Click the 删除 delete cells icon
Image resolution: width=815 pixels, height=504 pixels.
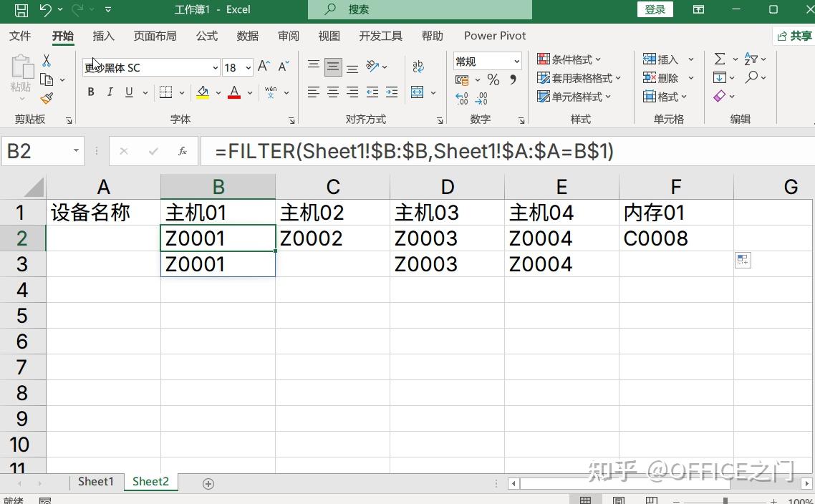click(660, 77)
